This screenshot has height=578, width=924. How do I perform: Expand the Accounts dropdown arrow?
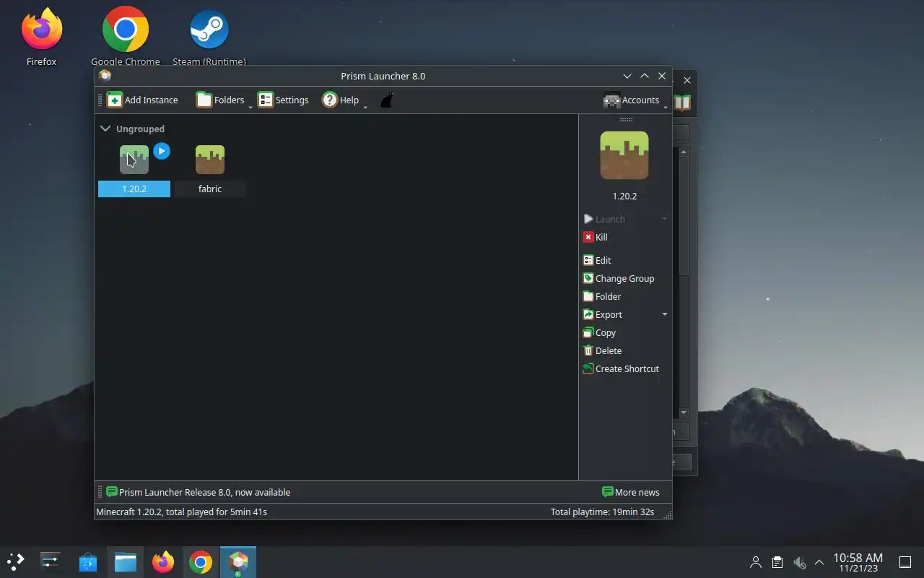coord(666,106)
